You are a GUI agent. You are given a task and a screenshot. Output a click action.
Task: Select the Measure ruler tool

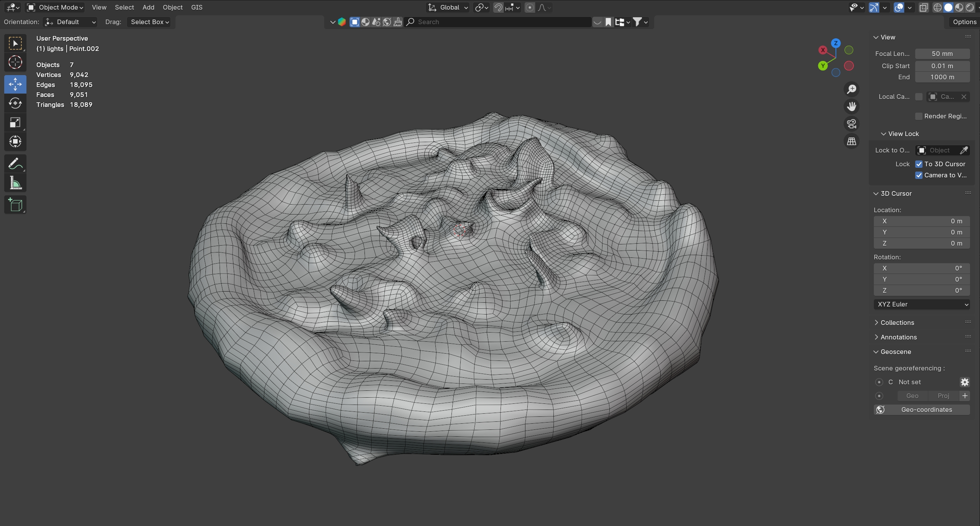click(15, 183)
